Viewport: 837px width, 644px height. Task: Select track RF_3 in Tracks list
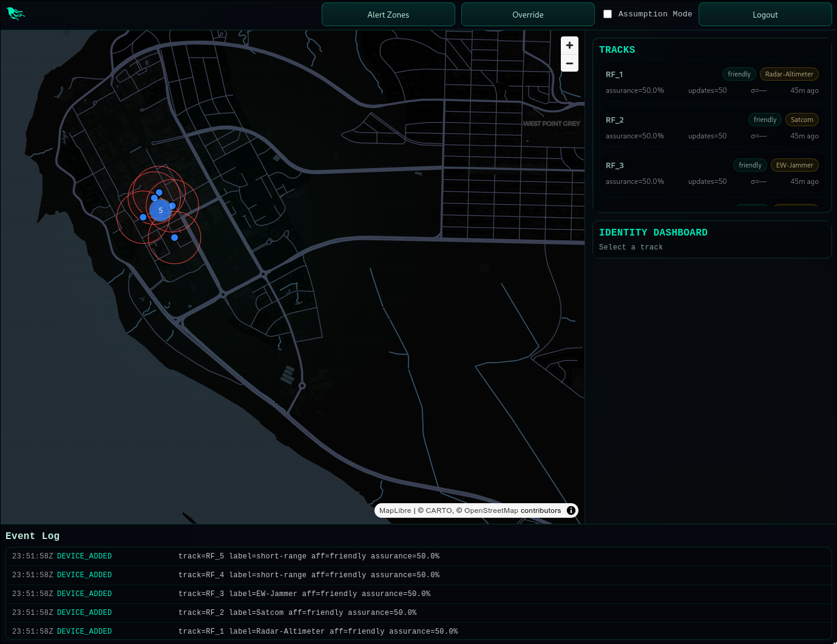tap(712, 173)
